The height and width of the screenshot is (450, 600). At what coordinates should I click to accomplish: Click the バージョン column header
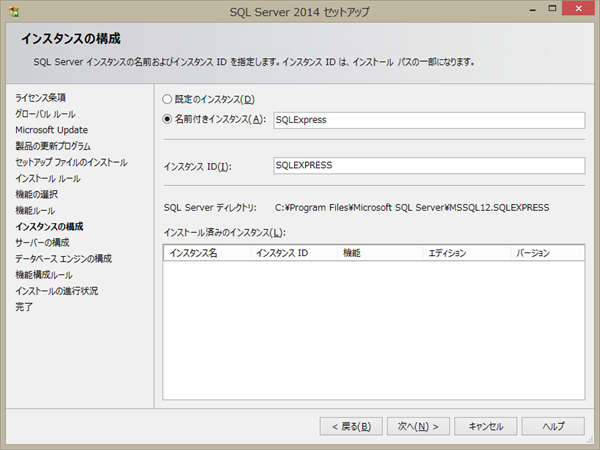pos(548,253)
